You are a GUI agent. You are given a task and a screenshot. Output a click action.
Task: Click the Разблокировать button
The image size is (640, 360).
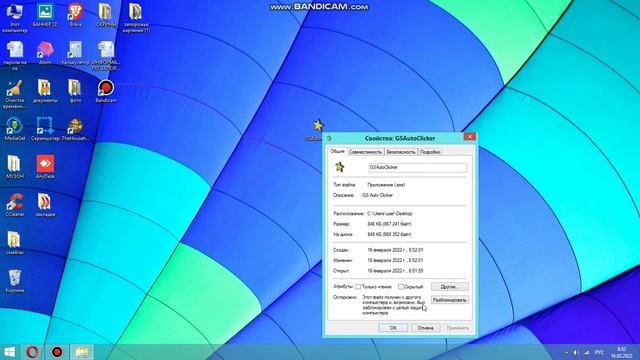pos(449,300)
